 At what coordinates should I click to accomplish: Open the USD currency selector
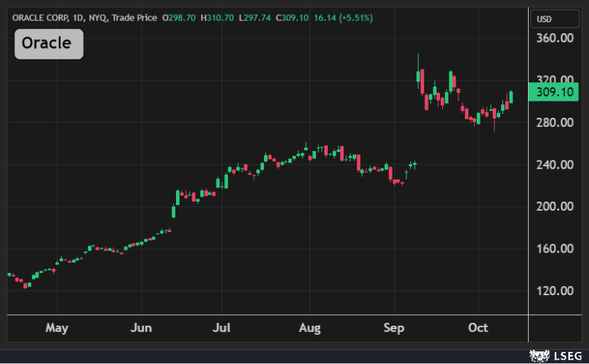544,19
